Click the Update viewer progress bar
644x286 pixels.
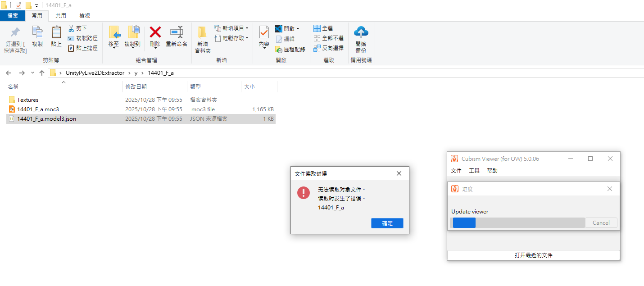click(517, 223)
